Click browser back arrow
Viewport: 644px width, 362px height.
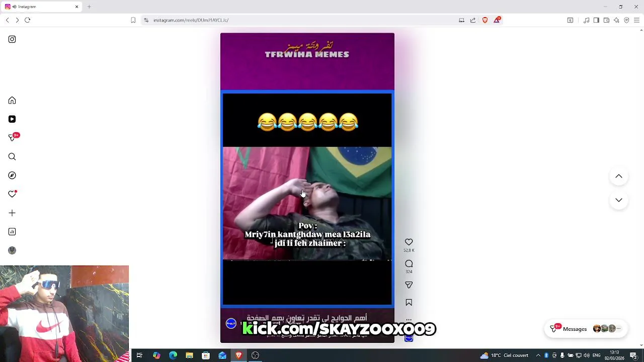click(x=7, y=20)
